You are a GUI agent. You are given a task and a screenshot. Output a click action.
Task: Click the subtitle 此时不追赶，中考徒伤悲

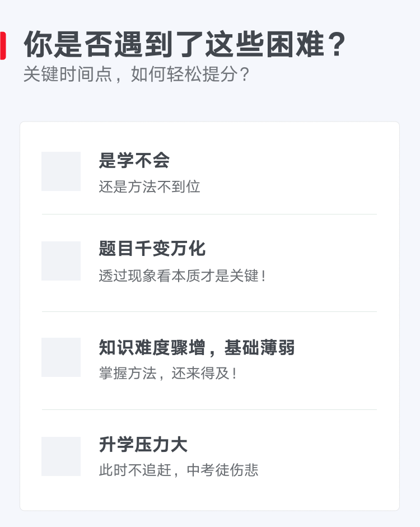[x=179, y=470]
